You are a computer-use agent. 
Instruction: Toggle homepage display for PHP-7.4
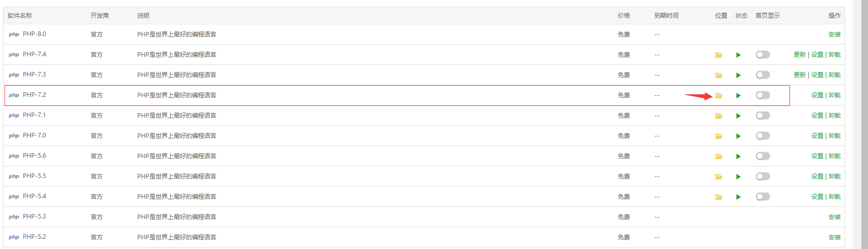point(763,55)
